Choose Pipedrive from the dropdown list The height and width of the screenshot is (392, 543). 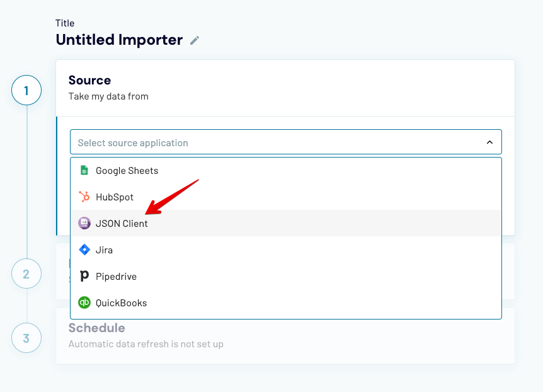[118, 276]
